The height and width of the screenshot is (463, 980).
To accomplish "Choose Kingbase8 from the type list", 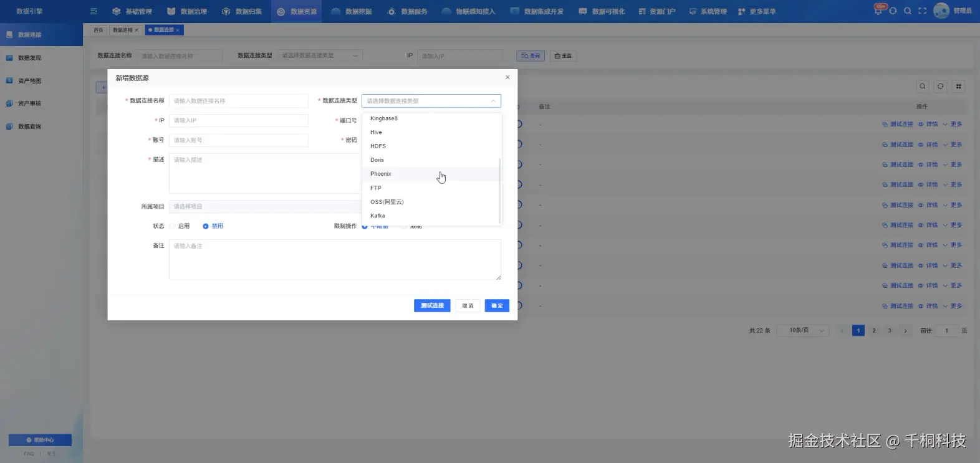I will pos(431,118).
